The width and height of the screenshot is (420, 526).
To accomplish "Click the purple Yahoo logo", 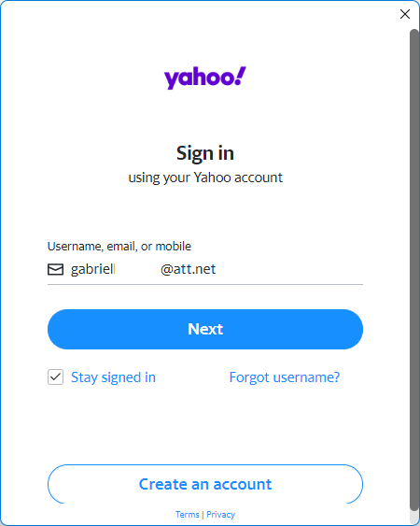I will pos(205,78).
